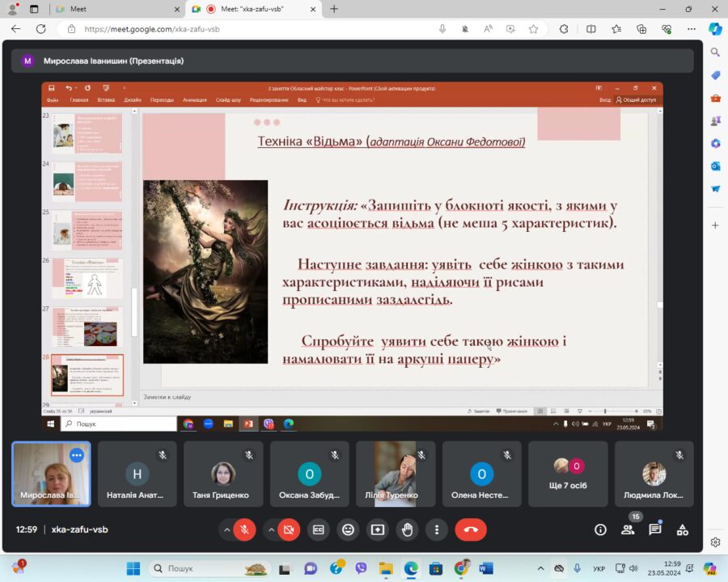Open Word from the Windows taskbar
The width and height of the screenshot is (728, 582).
click(x=486, y=568)
